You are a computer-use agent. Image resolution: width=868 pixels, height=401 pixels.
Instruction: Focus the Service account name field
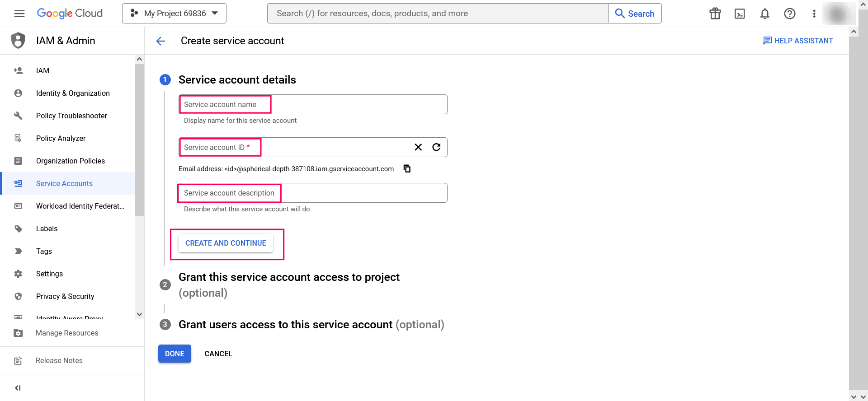point(313,104)
